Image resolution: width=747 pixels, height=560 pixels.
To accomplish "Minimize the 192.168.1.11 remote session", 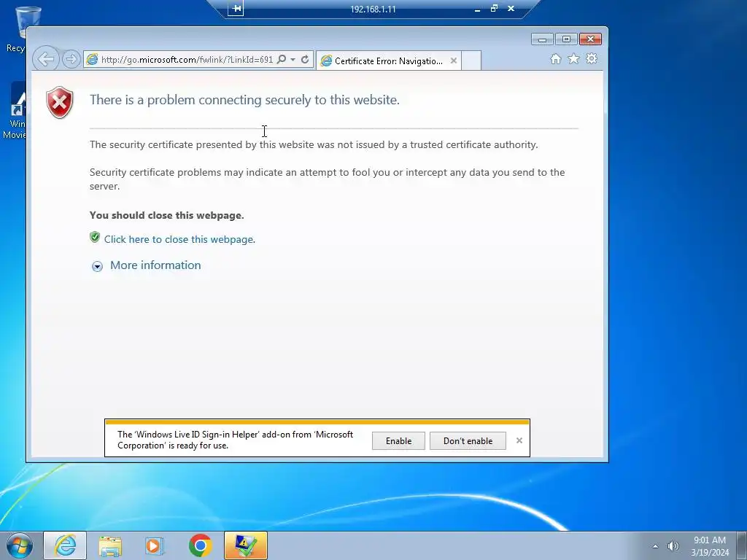I will [477, 9].
